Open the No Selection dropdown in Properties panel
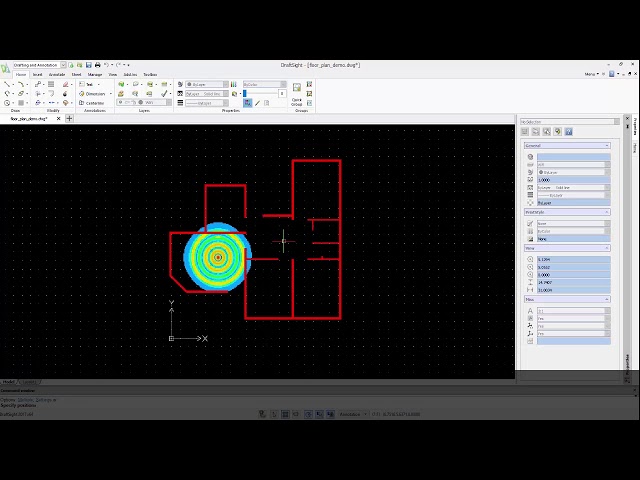The width and height of the screenshot is (640, 480). pyautogui.click(x=570, y=122)
